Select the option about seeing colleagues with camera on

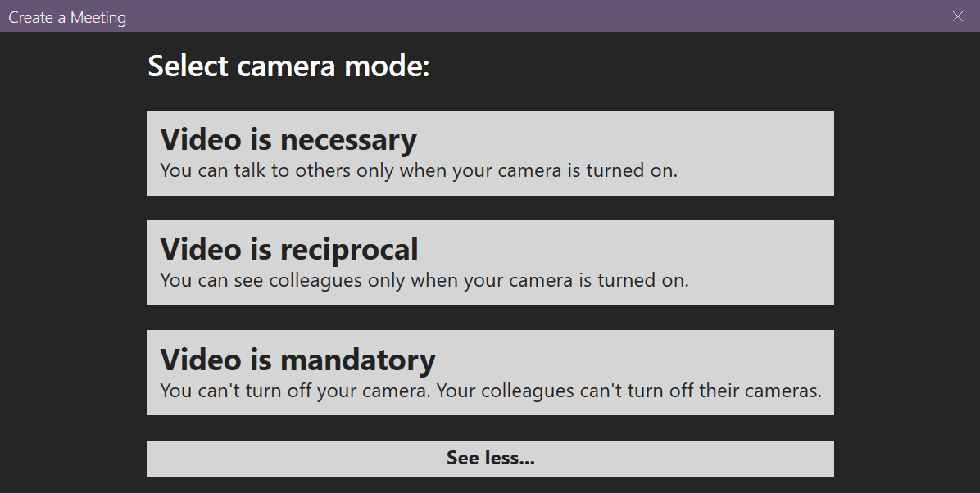pos(490,262)
